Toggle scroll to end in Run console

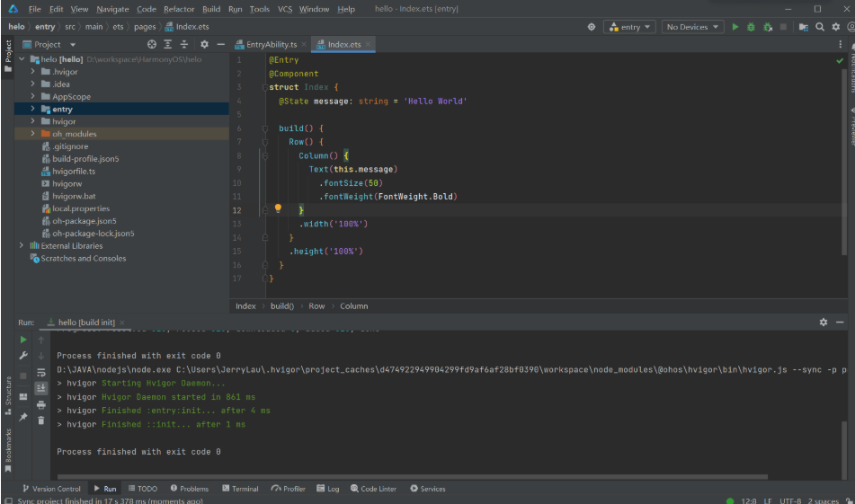[x=40, y=388]
